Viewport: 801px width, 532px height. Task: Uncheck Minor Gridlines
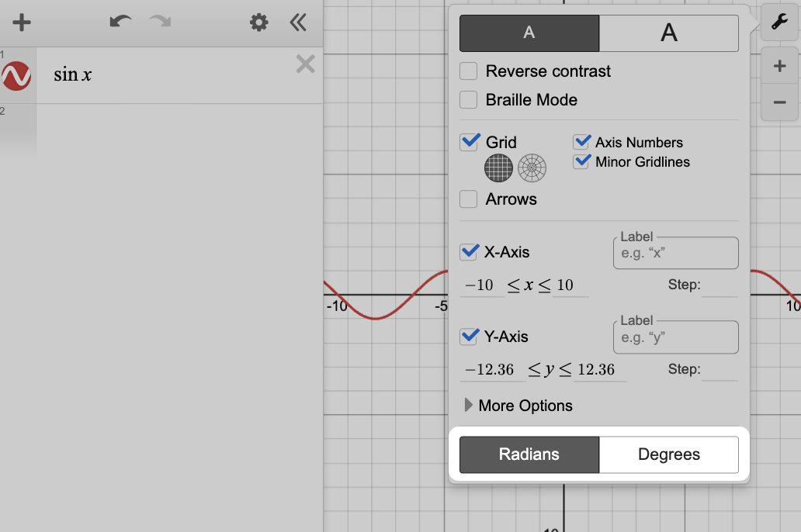582,162
